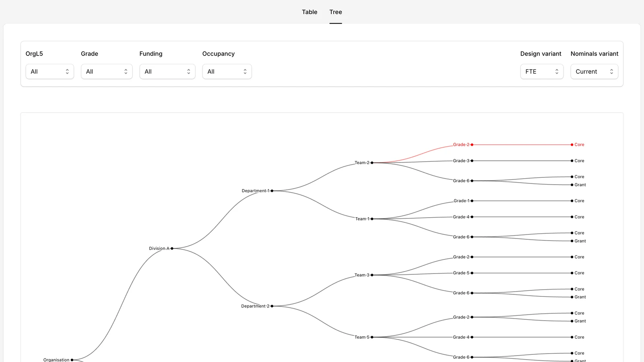Select the Team 2 node

372,163
